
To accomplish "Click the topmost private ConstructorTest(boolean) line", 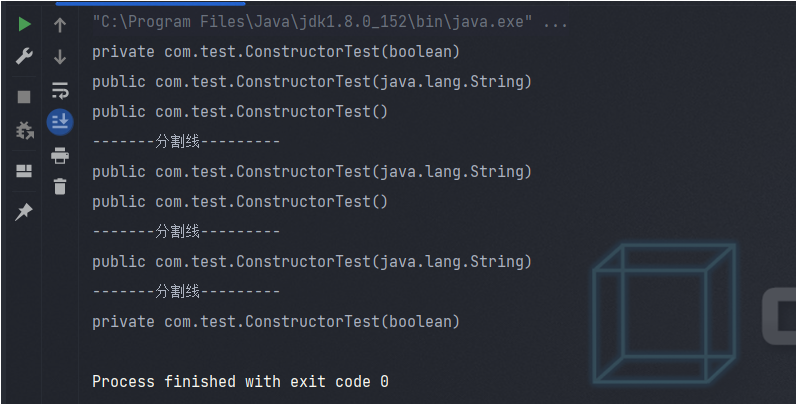I will (x=275, y=51).
